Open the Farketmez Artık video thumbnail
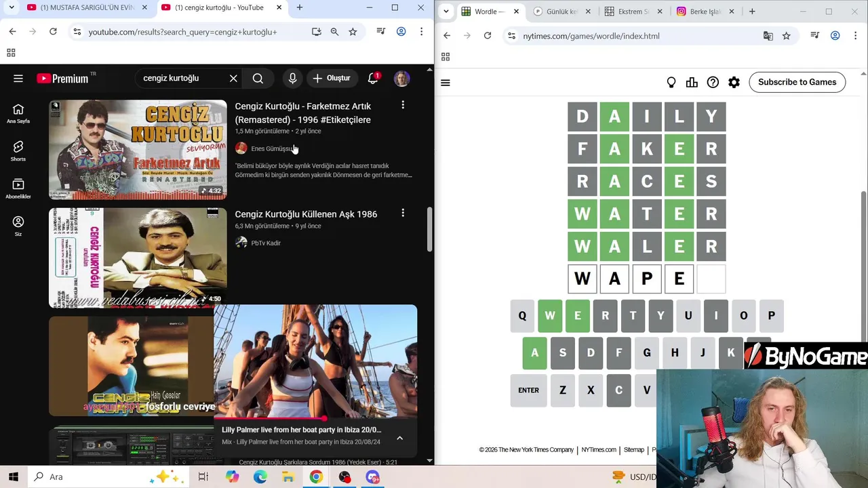The width and height of the screenshot is (868, 488). [138, 150]
